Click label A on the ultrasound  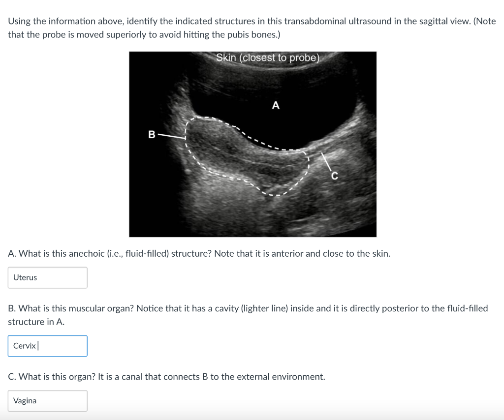tap(276, 105)
